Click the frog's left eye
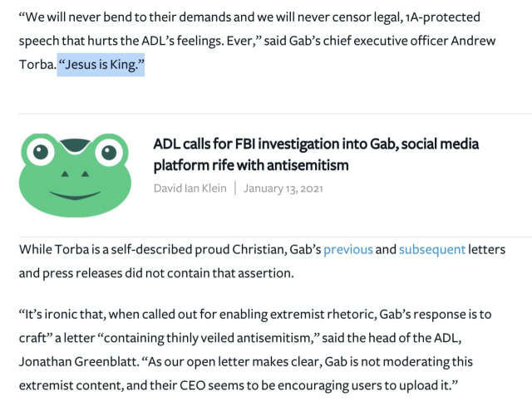This screenshot has height=411, width=532. click(41, 151)
